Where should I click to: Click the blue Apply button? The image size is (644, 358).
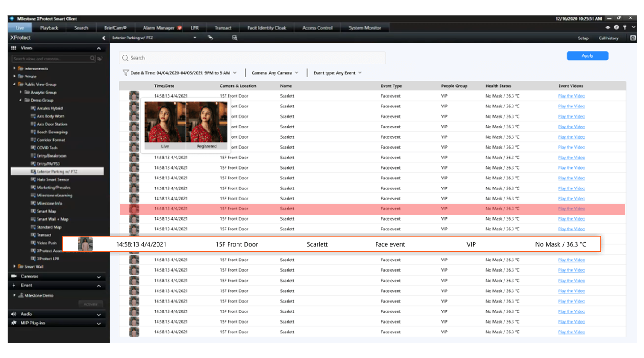click(x=587, y=56)
